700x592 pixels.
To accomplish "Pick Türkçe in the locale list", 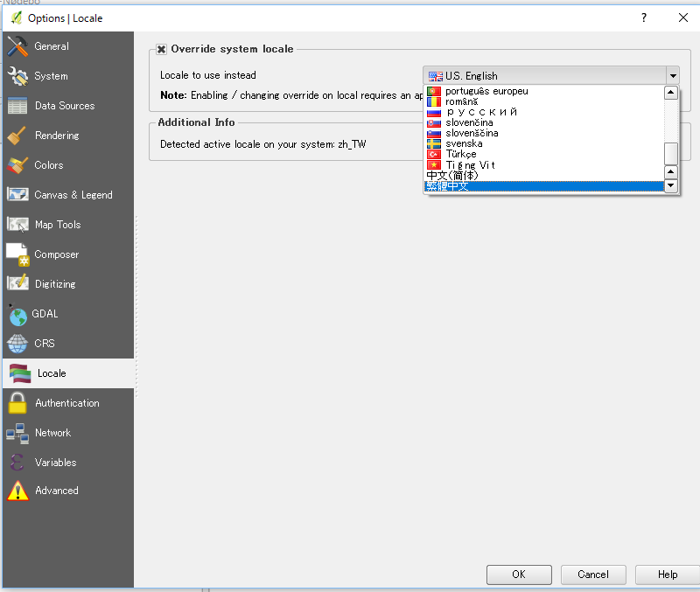I will coord(544,155).
